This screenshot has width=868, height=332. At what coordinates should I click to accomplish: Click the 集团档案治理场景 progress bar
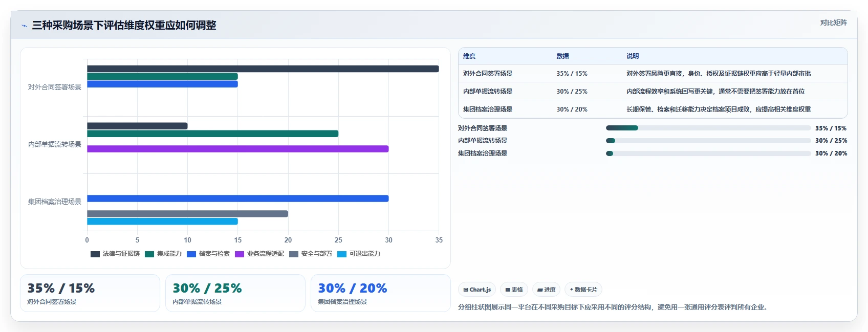pyautogui.click(x=708, y=153)
